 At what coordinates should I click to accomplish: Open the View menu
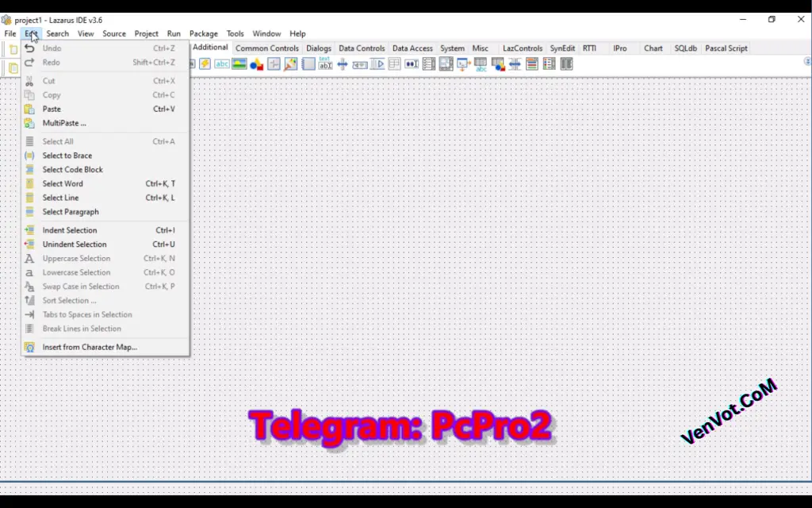pyautogui.click(x=86, y=33)
